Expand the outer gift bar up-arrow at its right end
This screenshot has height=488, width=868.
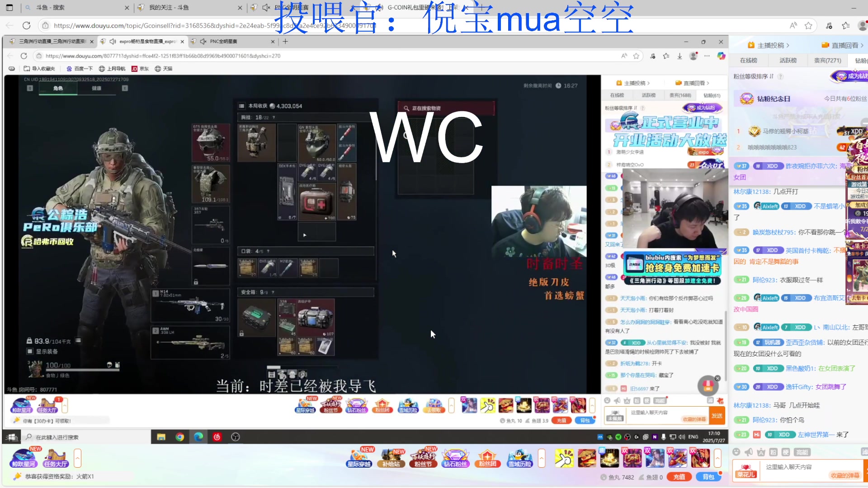click(x=717, y=458)
